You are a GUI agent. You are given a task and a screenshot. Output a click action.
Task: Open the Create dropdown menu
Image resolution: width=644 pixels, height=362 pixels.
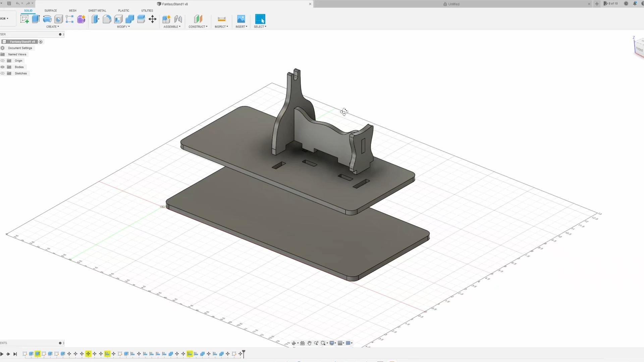pos(53,27)
